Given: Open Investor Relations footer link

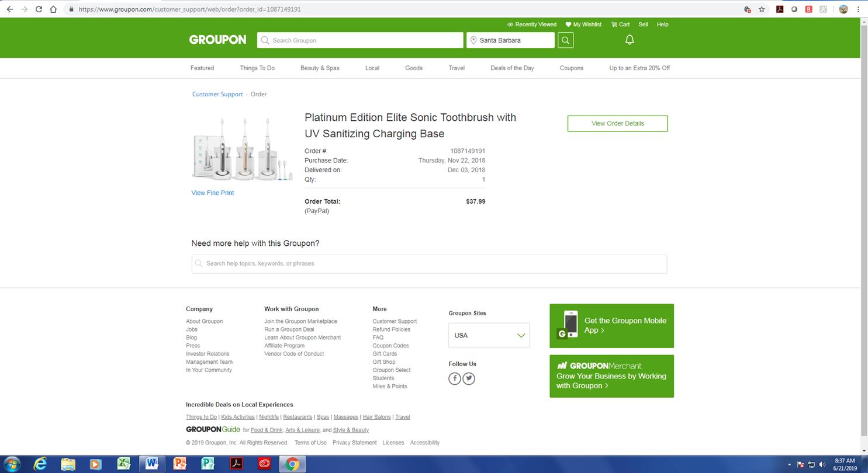Looking at the screenshot, I should pos(208,354).
